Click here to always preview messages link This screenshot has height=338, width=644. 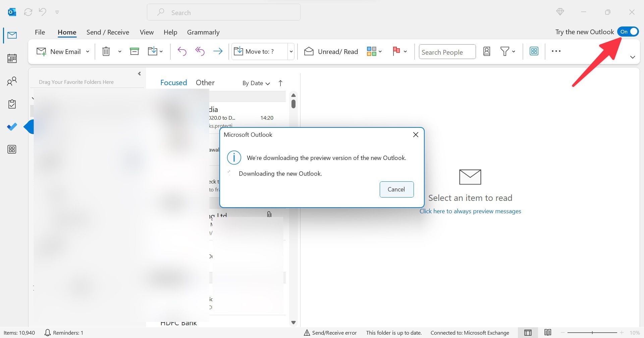pyautogui.click(x=470, y=211)
